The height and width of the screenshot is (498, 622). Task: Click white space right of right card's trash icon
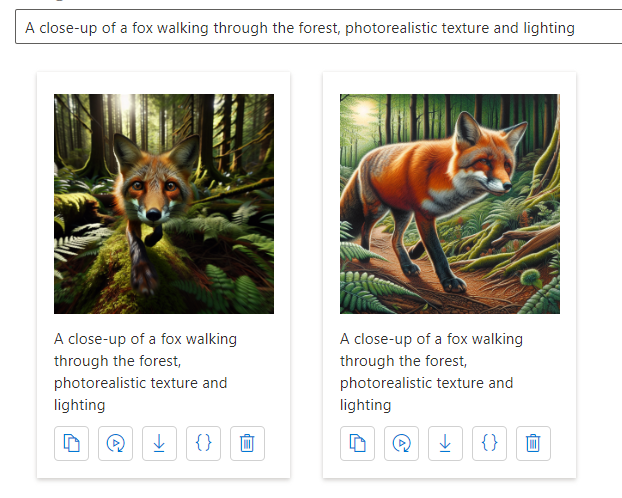563,443
